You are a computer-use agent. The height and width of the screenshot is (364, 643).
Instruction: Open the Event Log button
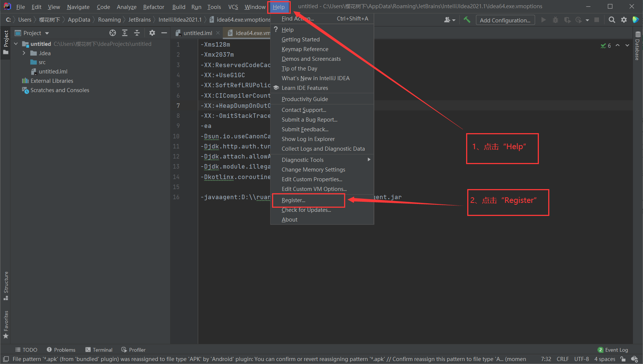(613, 350)
